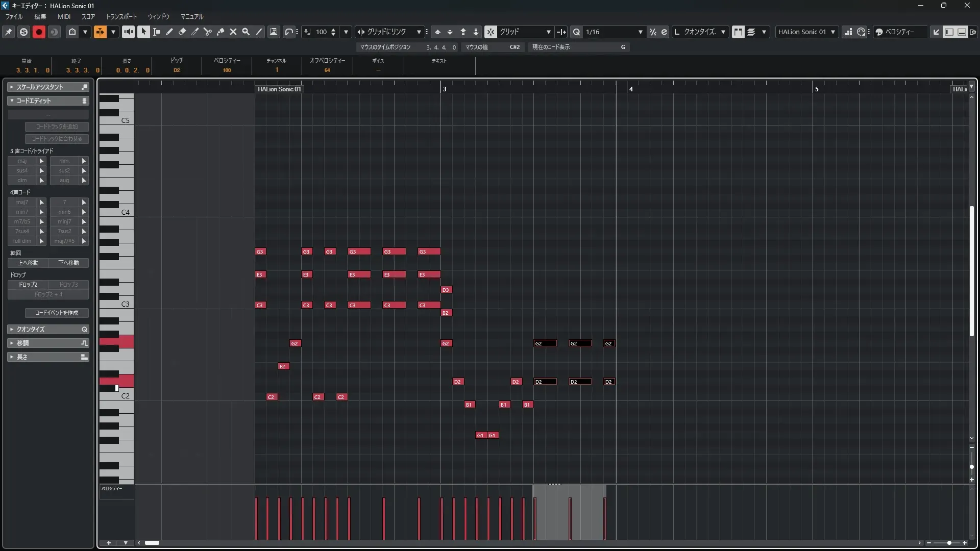Select the Zoom magnifier tool
The height and width of the screenshot is (551, 980).
(x=246, y=32)
